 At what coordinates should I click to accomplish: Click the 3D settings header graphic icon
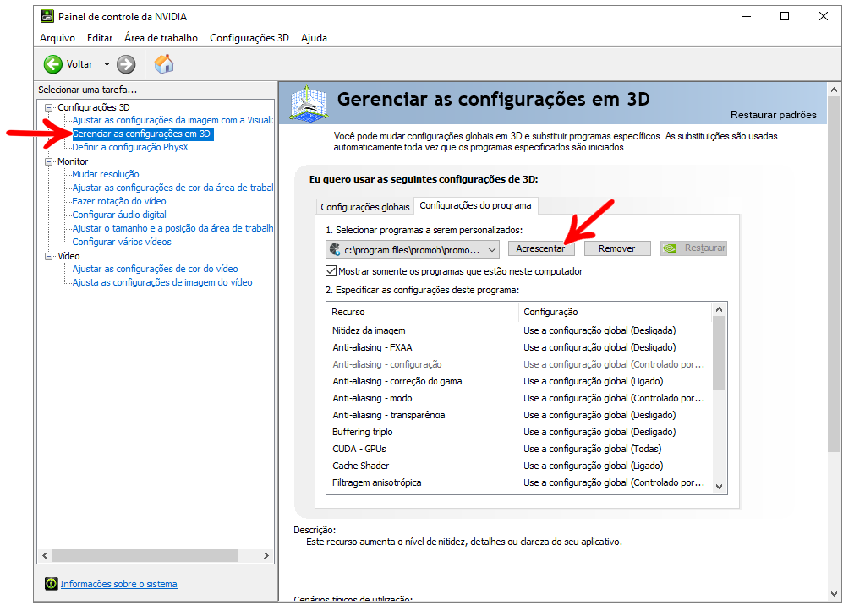(x=309, y=103)
